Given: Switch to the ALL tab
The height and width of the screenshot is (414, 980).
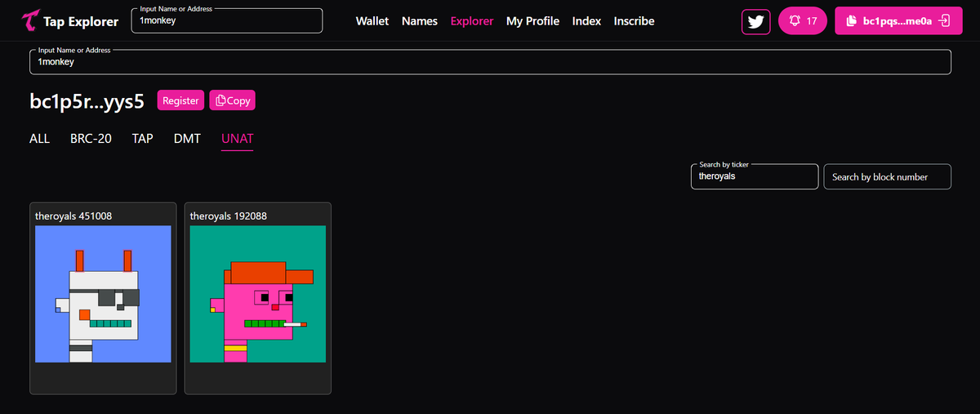Looking at the screenshot, I should [40, 139].
